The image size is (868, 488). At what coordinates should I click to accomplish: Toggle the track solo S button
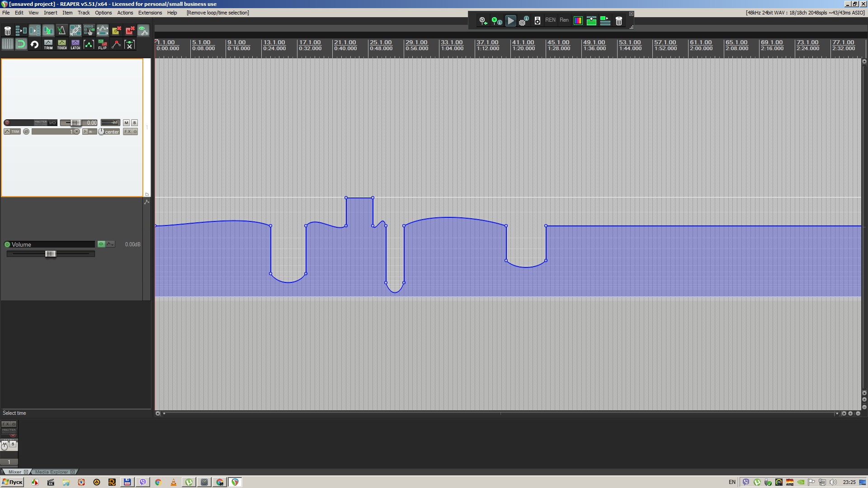point(134,123)
